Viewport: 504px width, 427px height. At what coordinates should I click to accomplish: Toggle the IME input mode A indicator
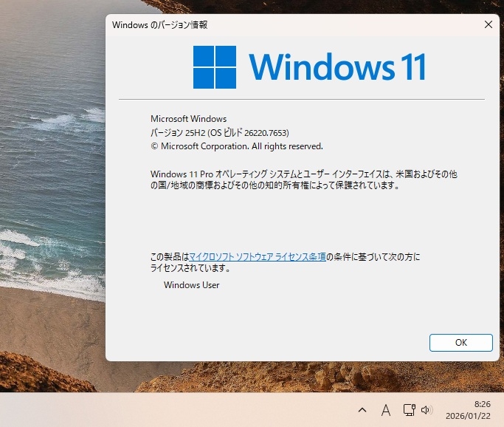(386, 410)
